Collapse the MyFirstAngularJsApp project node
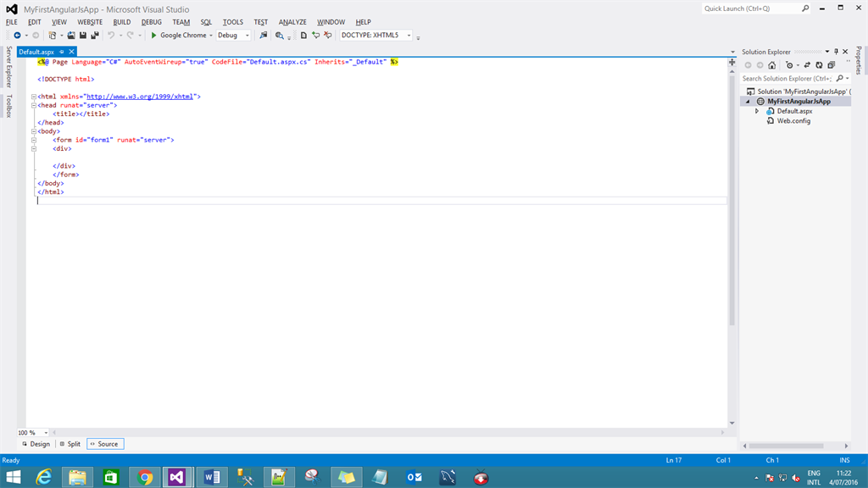Viewport: 868px width, 488px height. (x=748, y=102)
